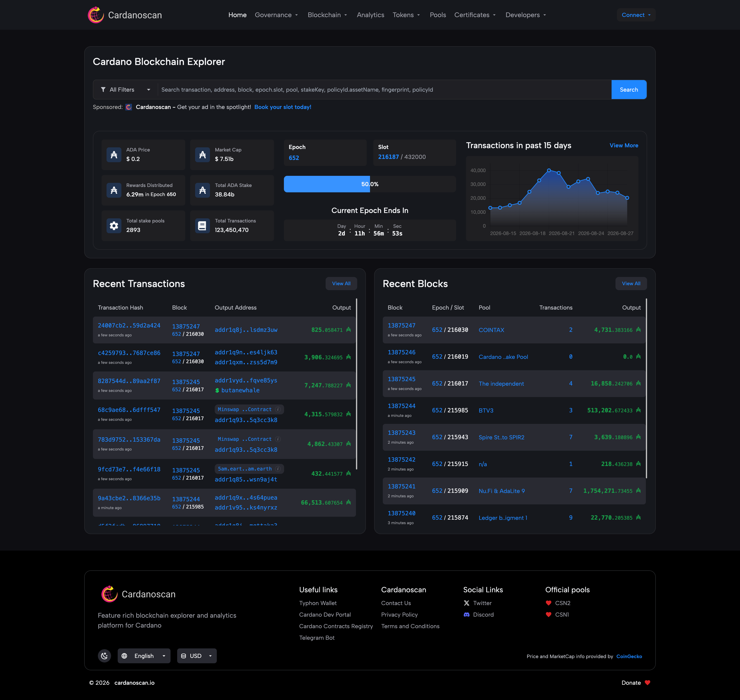Click info icon on 68c9ae68 Minswap Contract tag

point(278,409)
